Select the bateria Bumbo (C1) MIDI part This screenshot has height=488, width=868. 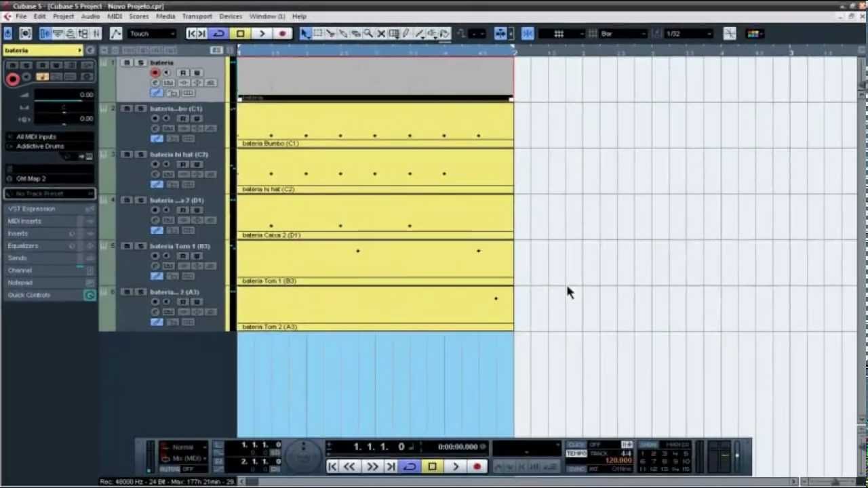[x=375, y=125]
